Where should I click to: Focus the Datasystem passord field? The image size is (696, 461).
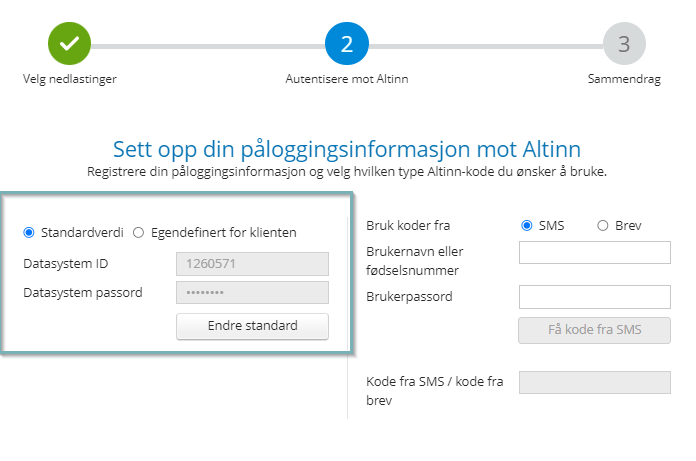click(x=253, y=292)
